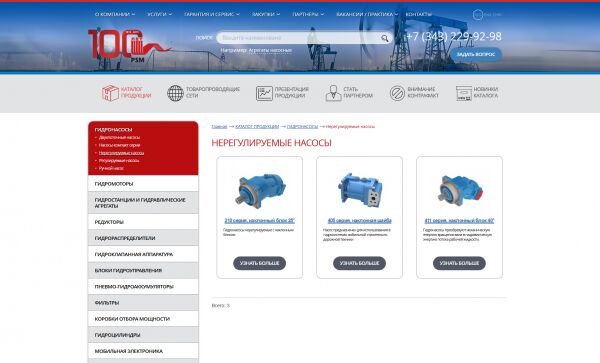Expand the Услуги dropdown menu
The height and width of the screenshot is (363, 600).
(159, 14)
